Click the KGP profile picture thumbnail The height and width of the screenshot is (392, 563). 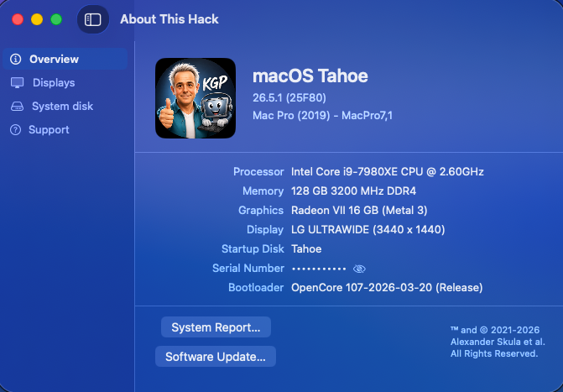195,98
